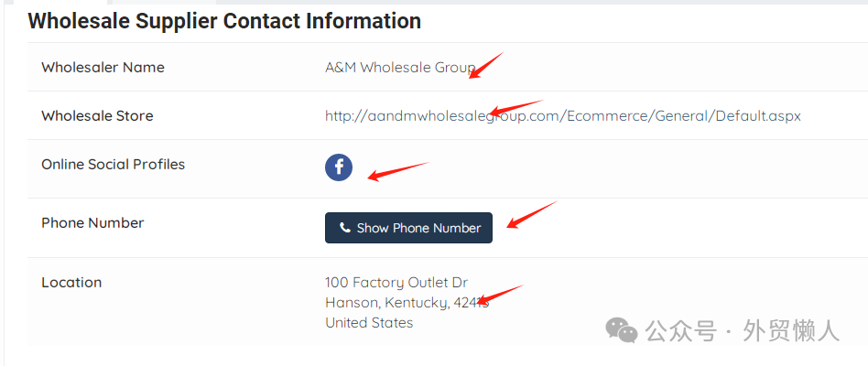Click the 外贸懒人 watermark text
The height and width of the screenshot is (366, 868).
click(x=790, y=331)
